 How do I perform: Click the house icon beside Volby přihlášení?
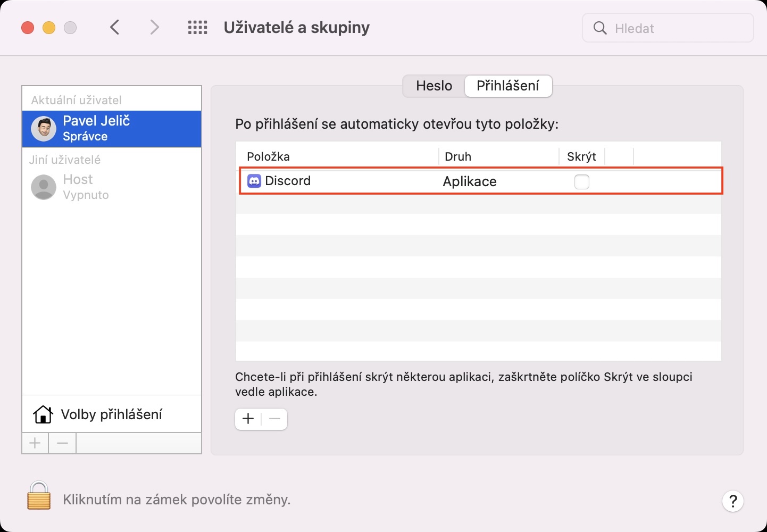click(43, 414)
